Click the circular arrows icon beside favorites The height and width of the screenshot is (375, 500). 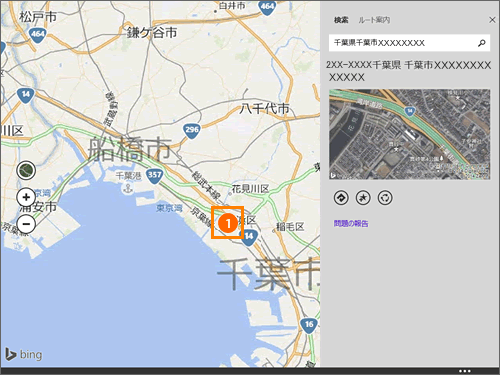click(x=385, y=198)
